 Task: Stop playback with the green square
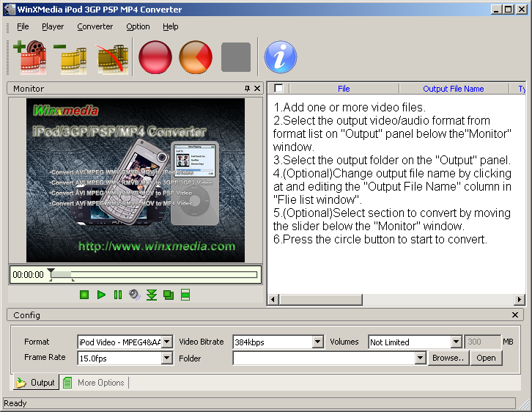84,295
